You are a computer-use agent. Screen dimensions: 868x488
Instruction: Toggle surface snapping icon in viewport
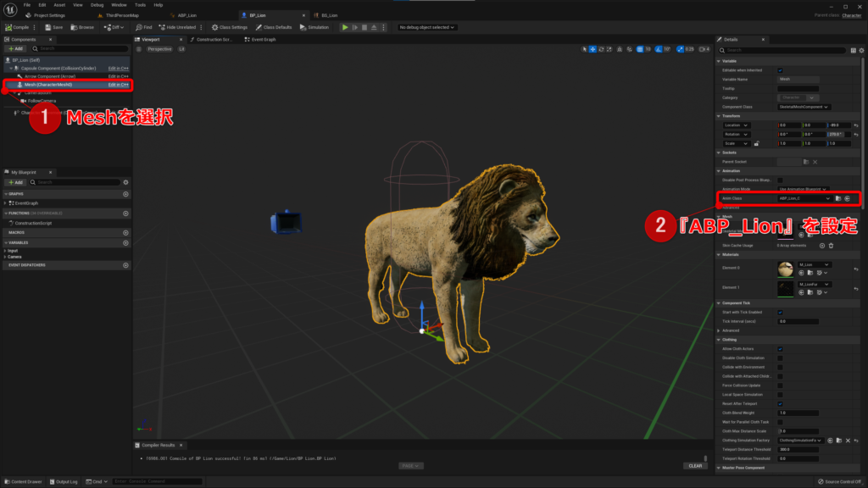pyautogui.click(x=630, y=49)
